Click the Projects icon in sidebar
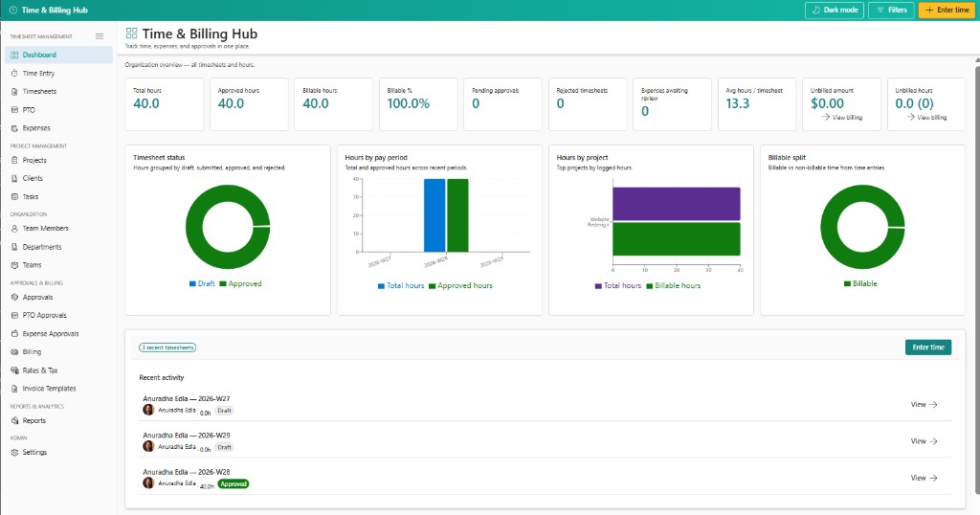This screenshot has height=515, width=980. [14, 160]
